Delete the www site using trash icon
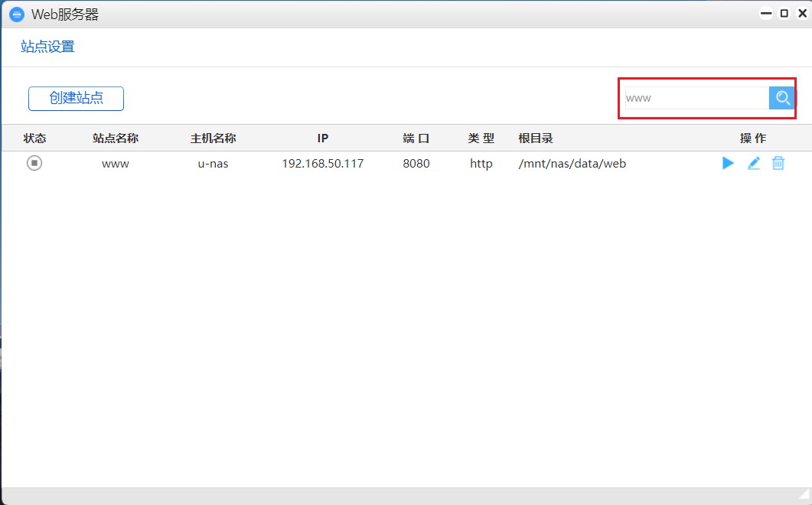This screenshot has height=505, width=812. [x=778, y=163]
